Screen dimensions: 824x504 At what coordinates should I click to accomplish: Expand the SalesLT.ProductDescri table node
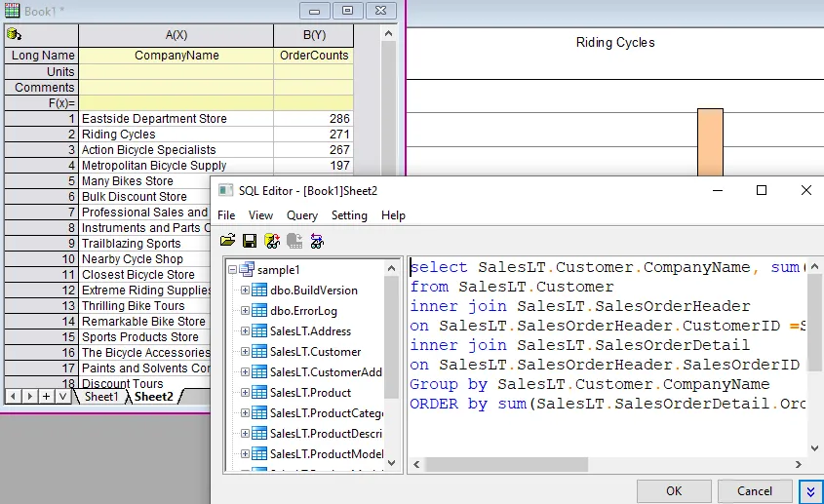click(245, 434)
